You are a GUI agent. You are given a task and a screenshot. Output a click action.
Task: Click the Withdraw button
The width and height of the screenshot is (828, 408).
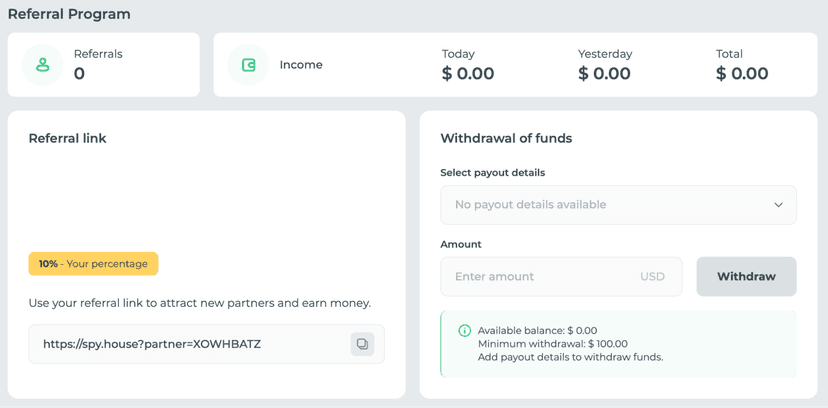pos(746,277)
